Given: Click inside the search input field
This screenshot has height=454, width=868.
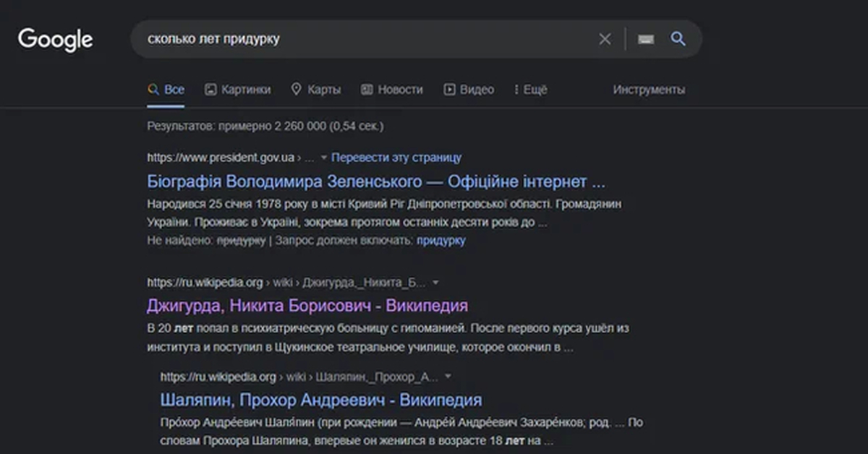Looking at the screenshot, I should pos(362,39).
